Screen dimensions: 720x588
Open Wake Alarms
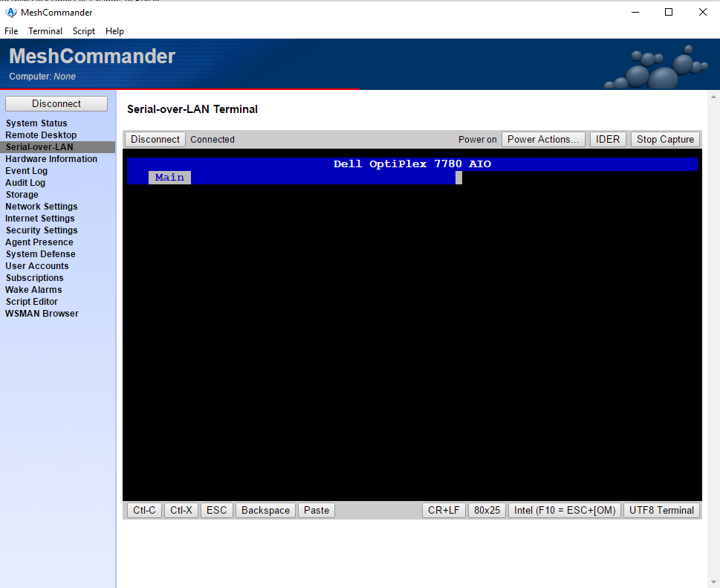click(x=33, y=290)
